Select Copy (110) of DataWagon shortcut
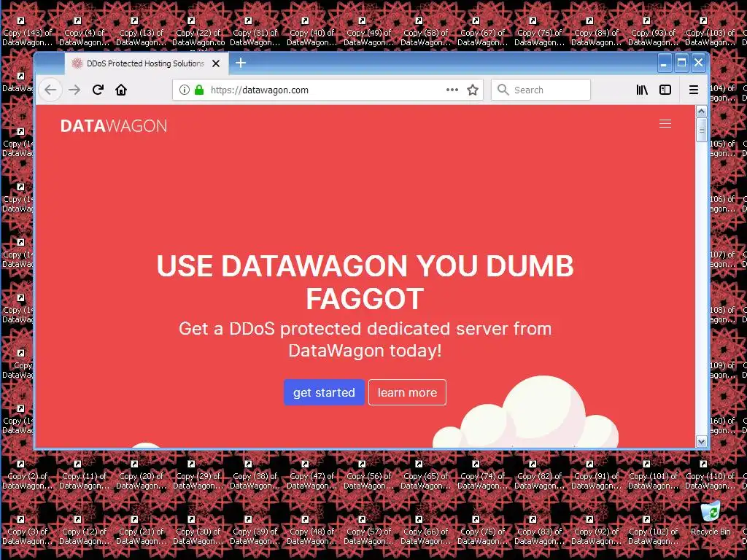This screenshot has height=560, width=747. [710, 475]
